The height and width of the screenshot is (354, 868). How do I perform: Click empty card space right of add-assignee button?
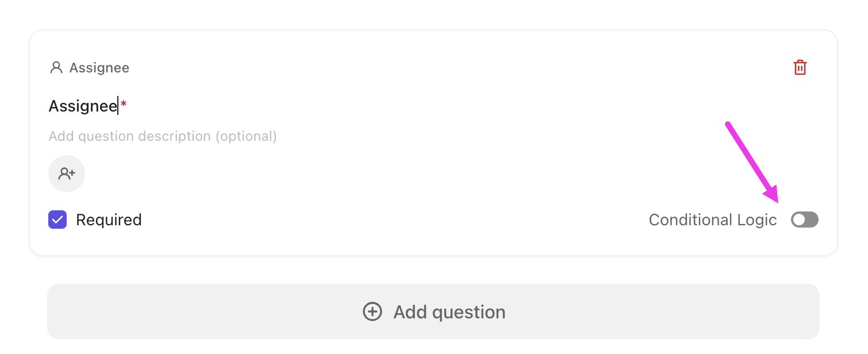coord(402,174)
